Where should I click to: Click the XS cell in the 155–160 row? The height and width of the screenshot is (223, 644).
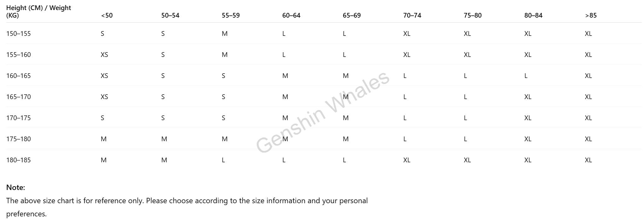(104, 55)
